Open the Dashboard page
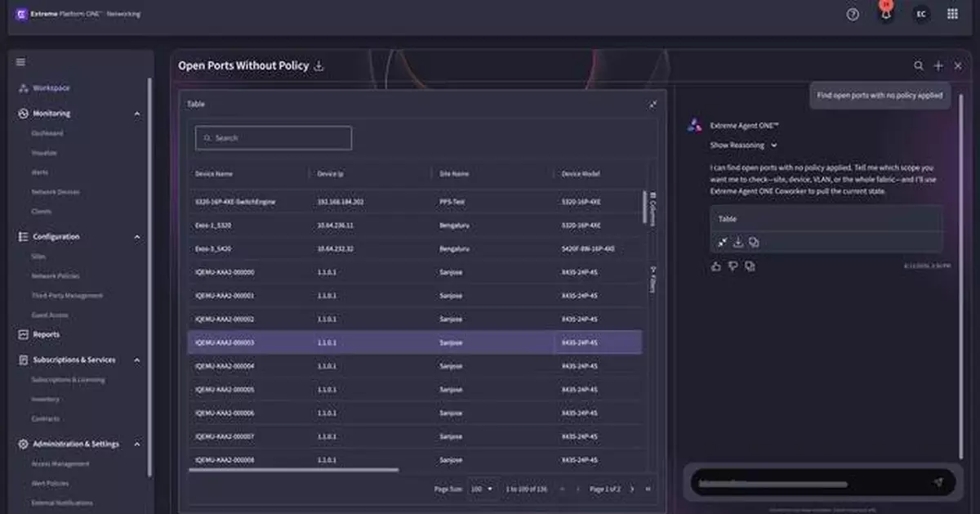The width and height of the screenshot is (980, 514). click(47, 133)
